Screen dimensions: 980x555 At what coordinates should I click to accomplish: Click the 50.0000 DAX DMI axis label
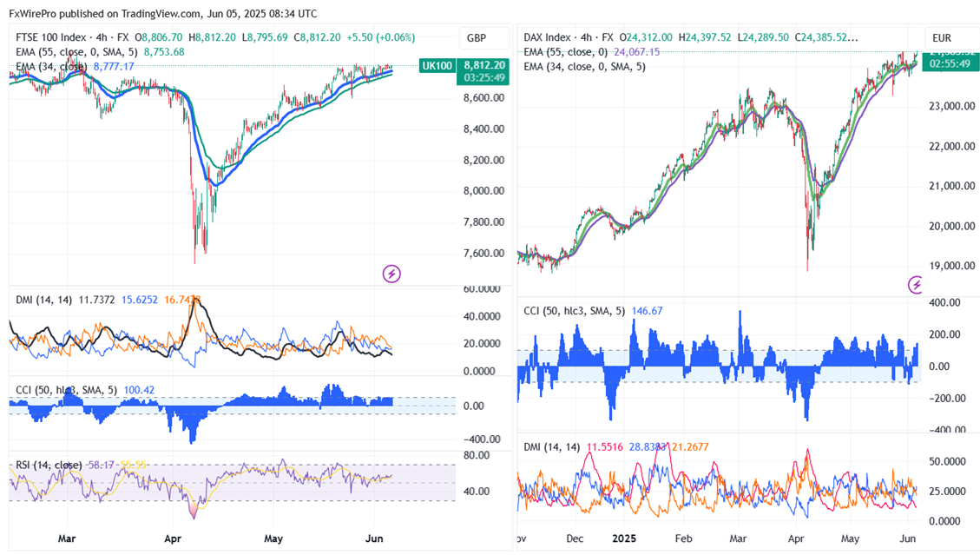(x=948, y=461)
